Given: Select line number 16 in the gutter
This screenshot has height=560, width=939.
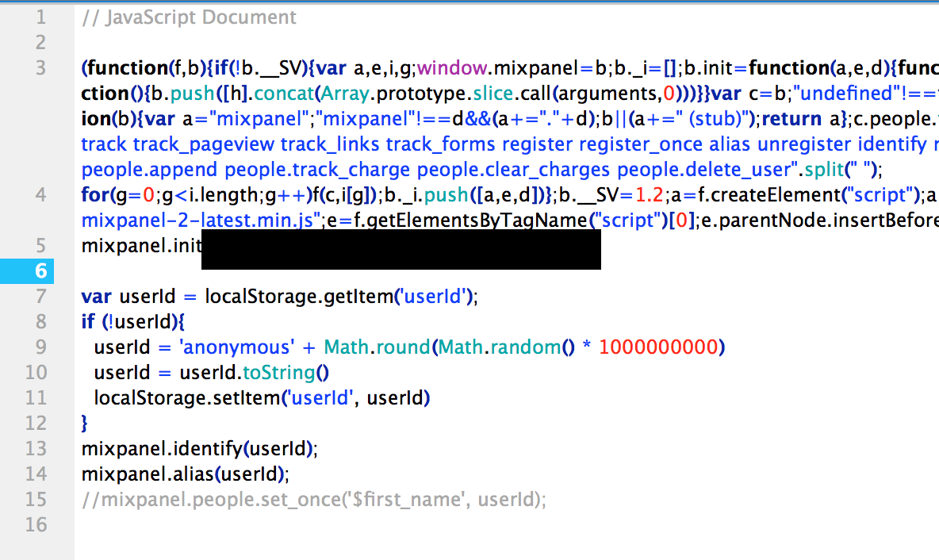Looking at the screenshot, I should pos(36,524).
